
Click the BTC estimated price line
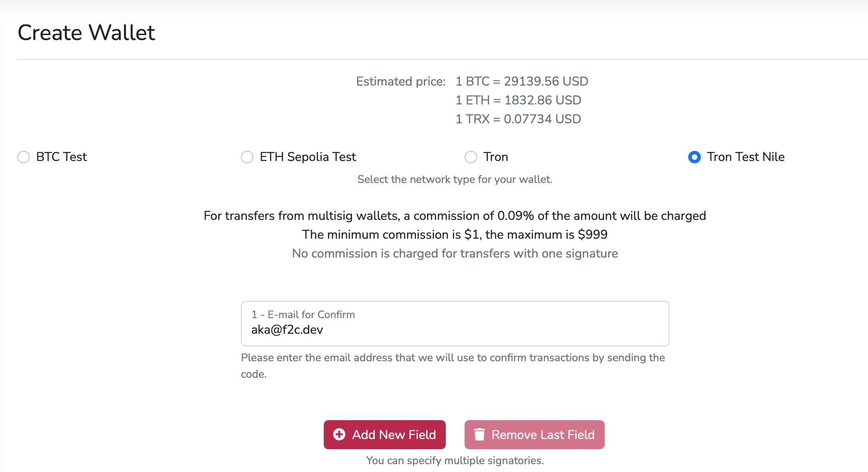pos(522,81)
